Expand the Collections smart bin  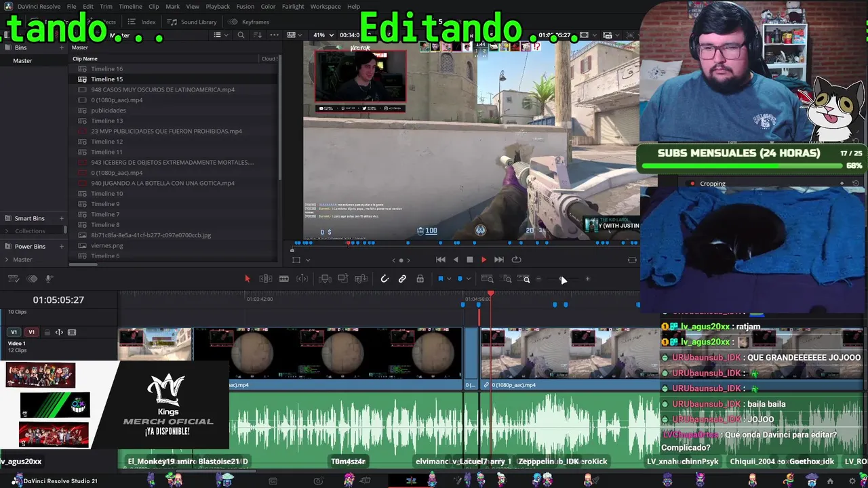point(7,231)
